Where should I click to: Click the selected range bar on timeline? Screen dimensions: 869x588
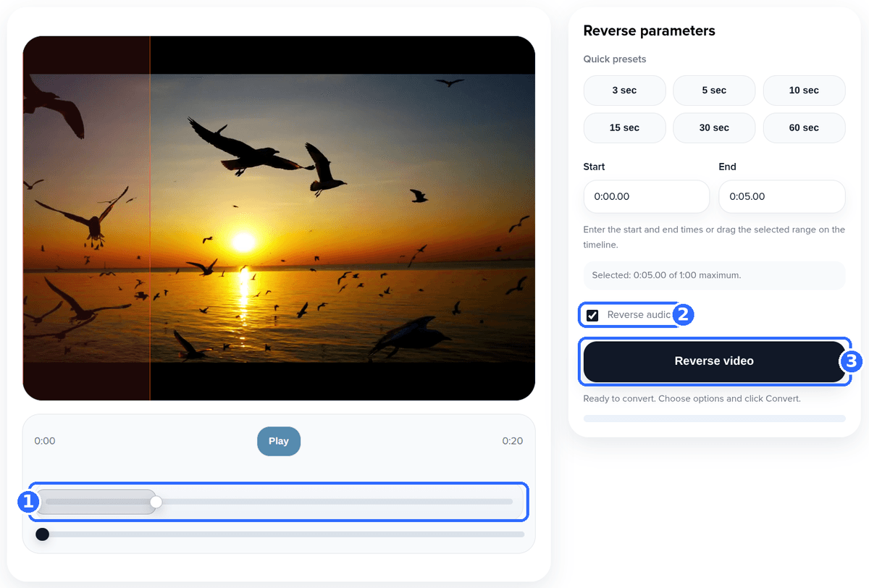pyautogui.click(x=96, y=501)
